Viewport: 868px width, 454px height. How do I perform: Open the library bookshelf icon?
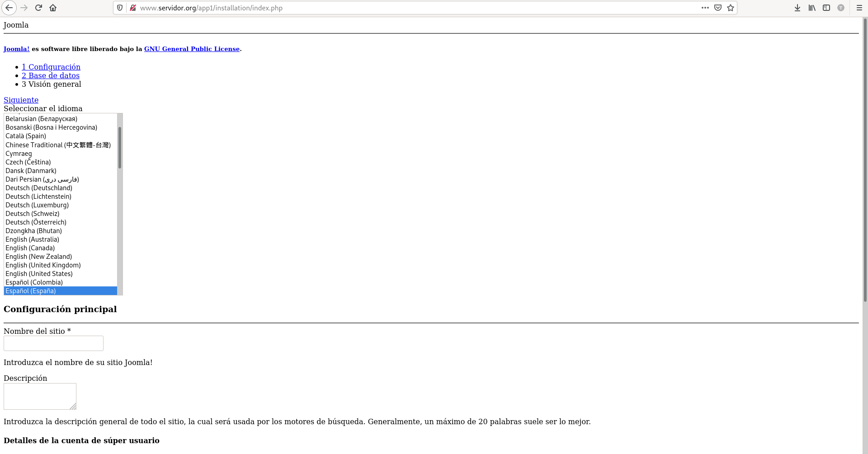(812, 8)
